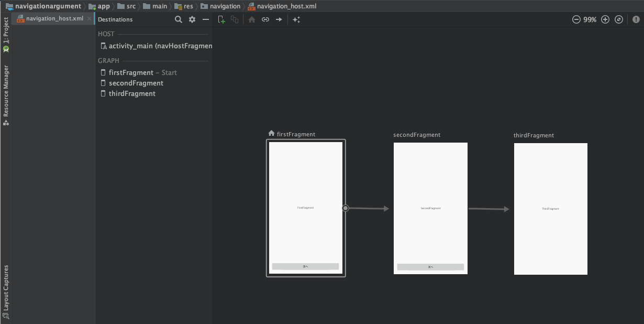The height and width of the screenshot is (324, 644).
Task: Set start destination with home icon
Action: tap(252, 19)
